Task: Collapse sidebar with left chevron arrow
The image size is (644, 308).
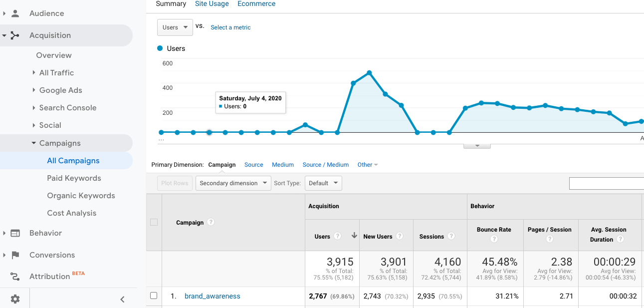Action: point(122,300)
